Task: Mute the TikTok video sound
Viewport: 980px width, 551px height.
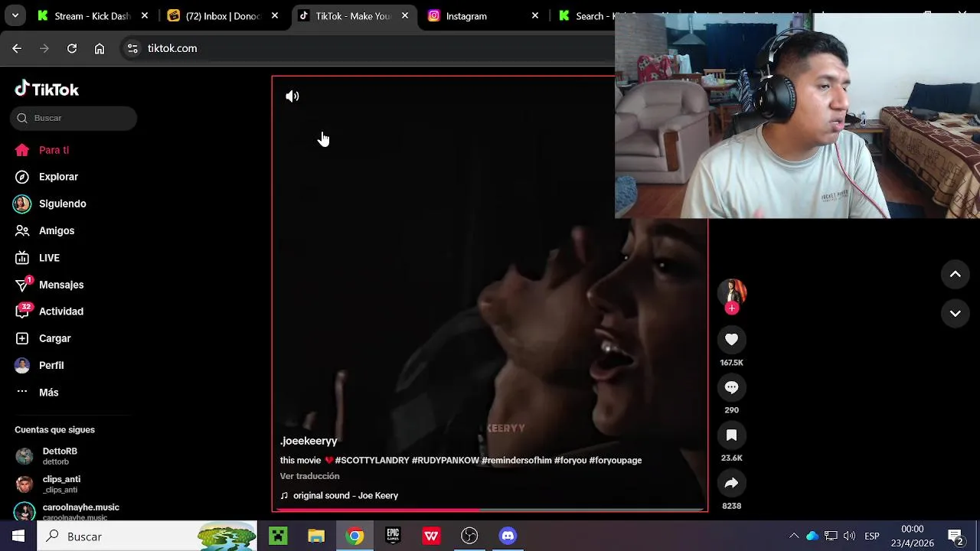Action: [x=292, y=96]
